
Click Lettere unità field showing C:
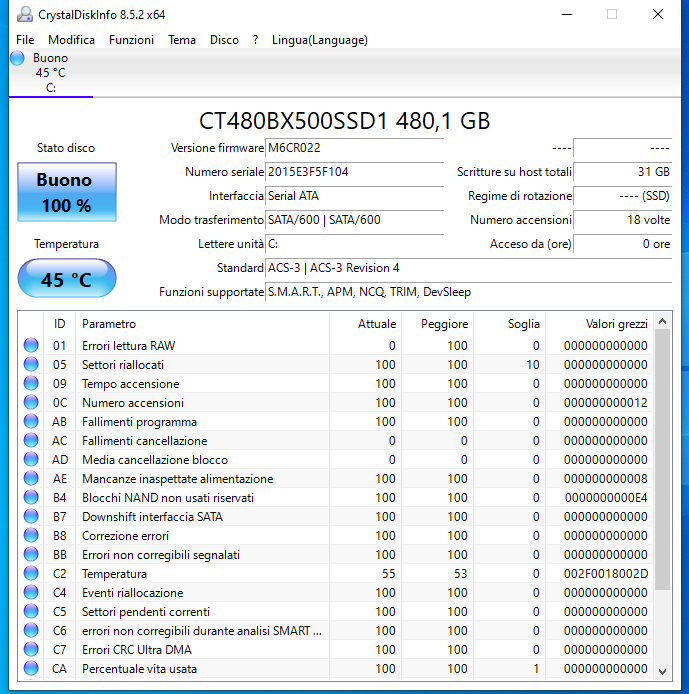(354, 243)
